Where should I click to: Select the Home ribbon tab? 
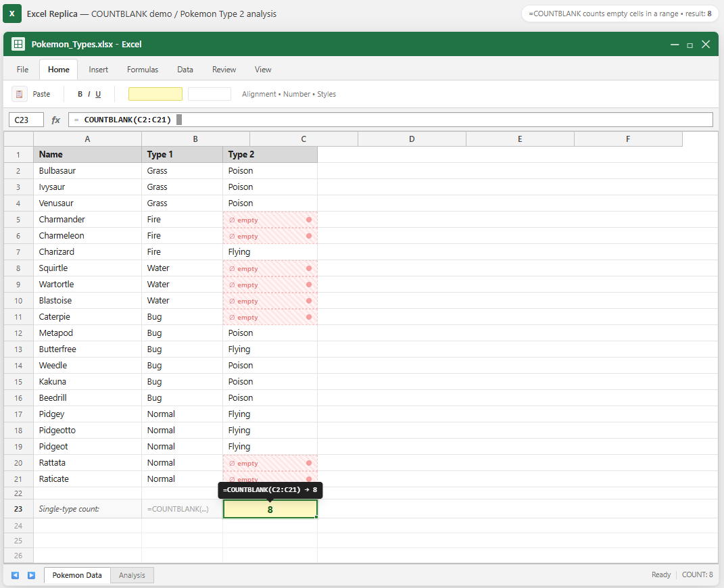pyautogui.click(x=59, y=70)
